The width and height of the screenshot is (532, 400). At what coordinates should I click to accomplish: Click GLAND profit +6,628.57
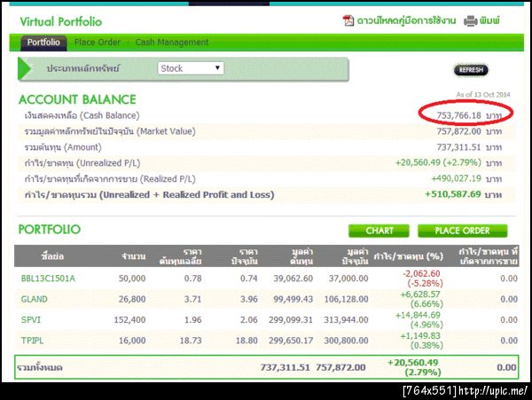420,294
